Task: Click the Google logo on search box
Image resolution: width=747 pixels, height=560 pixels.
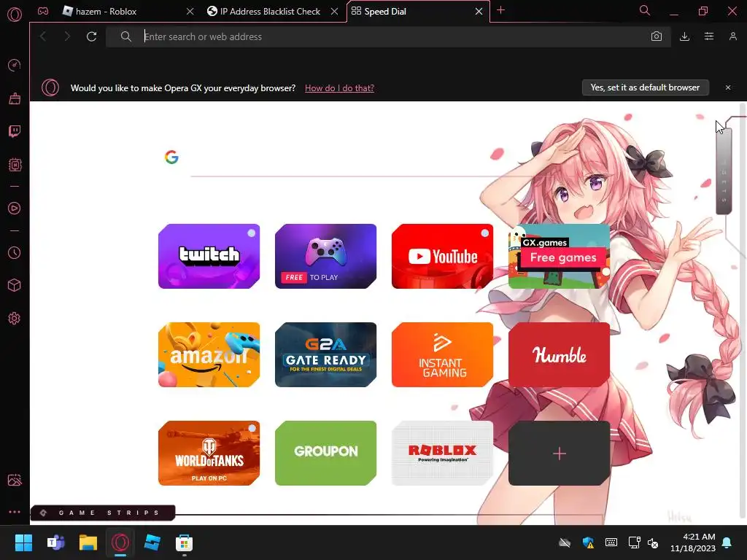Action: [171, 157]
